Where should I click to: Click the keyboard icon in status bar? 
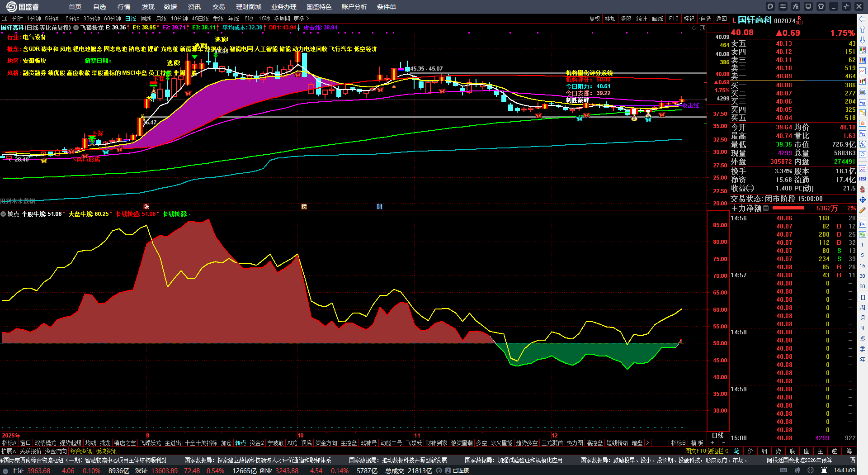tap(783, 470)
